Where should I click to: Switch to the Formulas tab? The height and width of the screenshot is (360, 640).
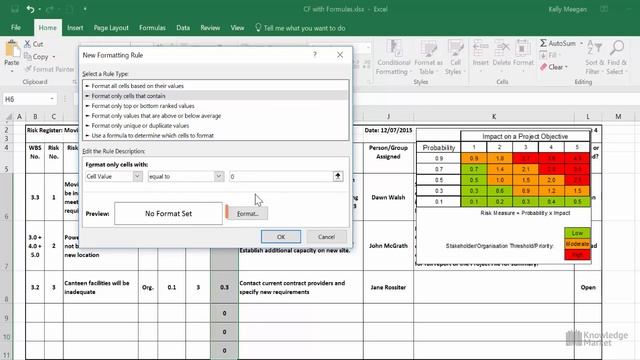[x=152, y=28]
